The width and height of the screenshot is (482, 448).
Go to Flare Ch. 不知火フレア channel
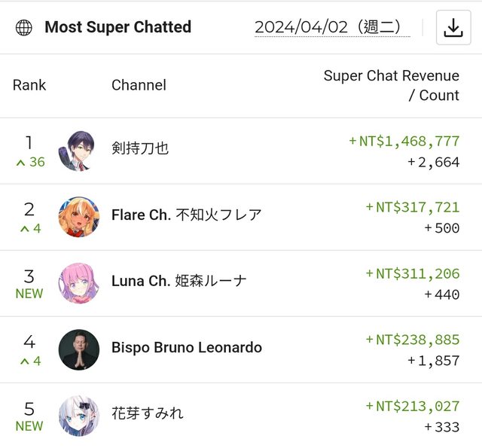[187, 215]
